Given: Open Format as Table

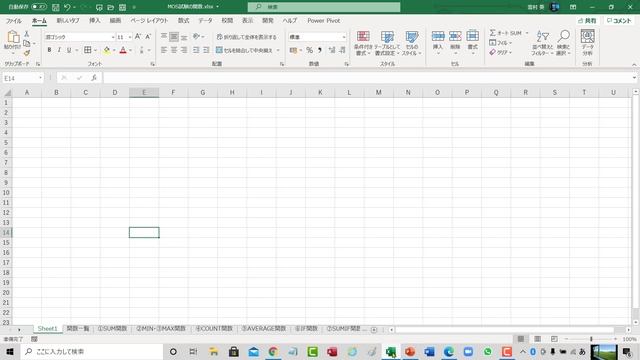Looking at the screenshot, I should tap(387, 43).
